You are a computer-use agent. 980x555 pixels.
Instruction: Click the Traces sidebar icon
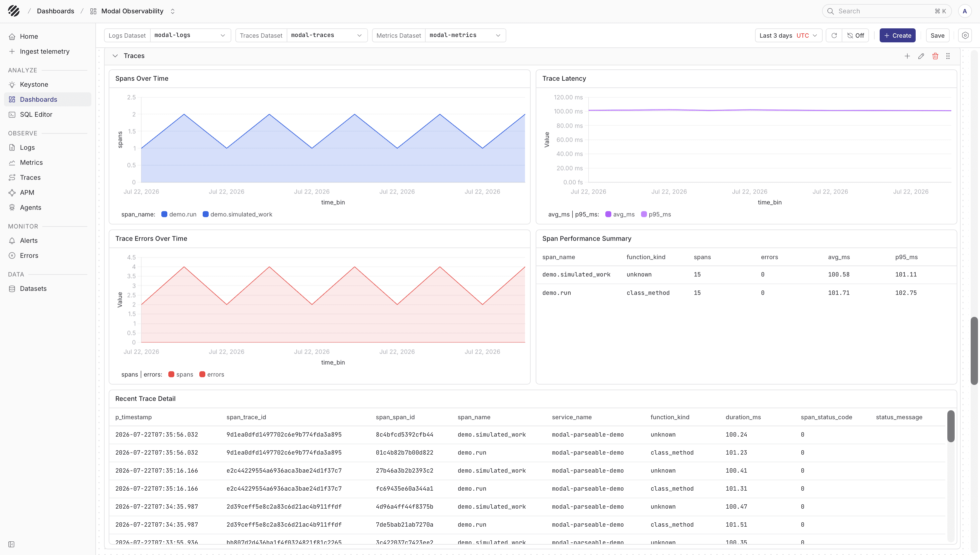tap(12, 178)
